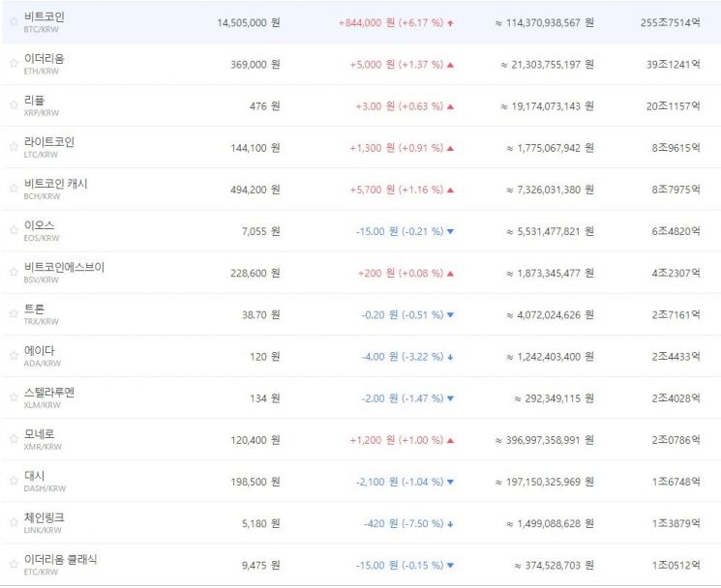Click the down triangle in XLM row
This screenshot has height=588, width=721.
(x=450, y=398)
